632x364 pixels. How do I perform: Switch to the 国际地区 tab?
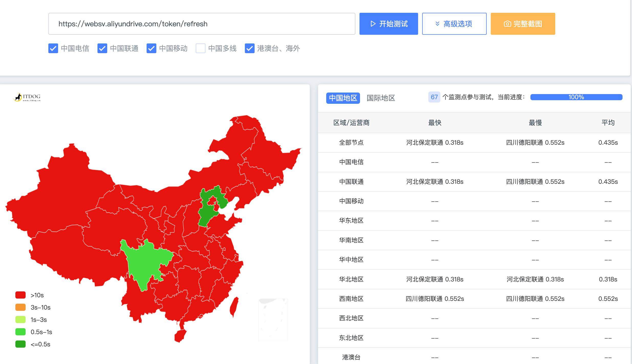pyautogui.click(x=381, y=98)
